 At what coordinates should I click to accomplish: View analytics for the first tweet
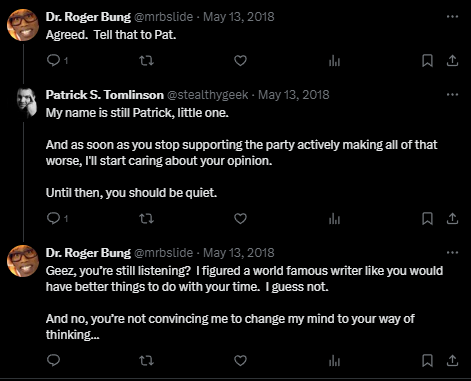tap(334, 61)
